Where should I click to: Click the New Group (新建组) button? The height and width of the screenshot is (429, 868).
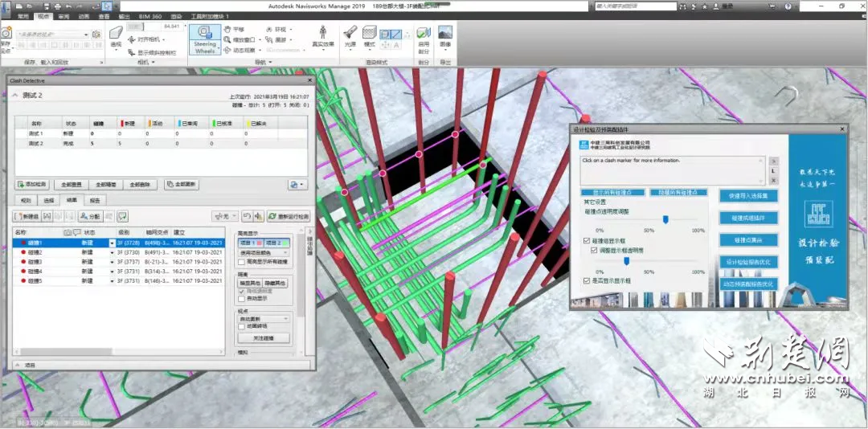pos(26,216)
